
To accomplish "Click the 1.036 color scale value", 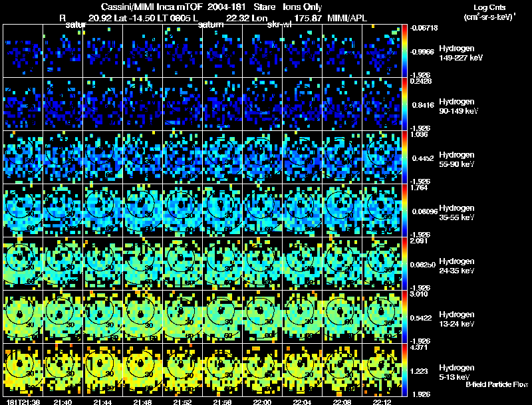I will click(x=419, y=134).
